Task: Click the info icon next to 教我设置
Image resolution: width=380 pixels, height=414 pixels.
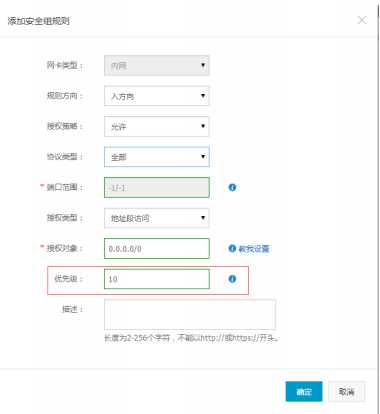Action: coord(232,248)
